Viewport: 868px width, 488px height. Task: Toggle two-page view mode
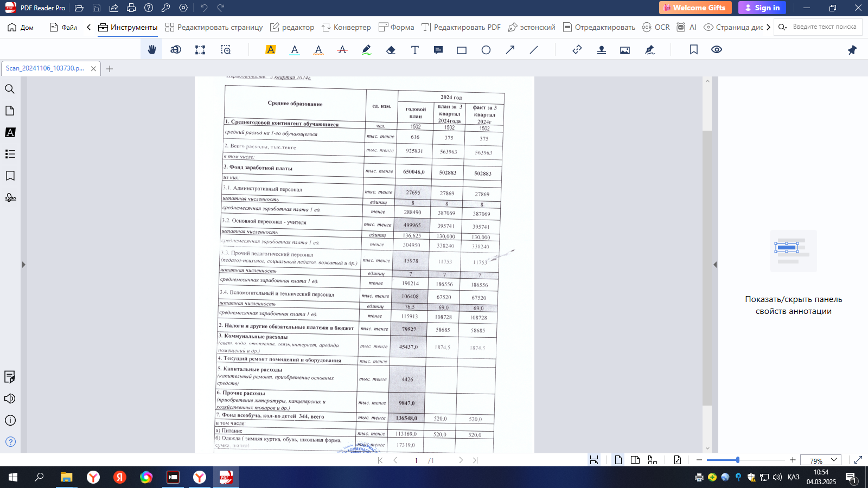[635, 460]
